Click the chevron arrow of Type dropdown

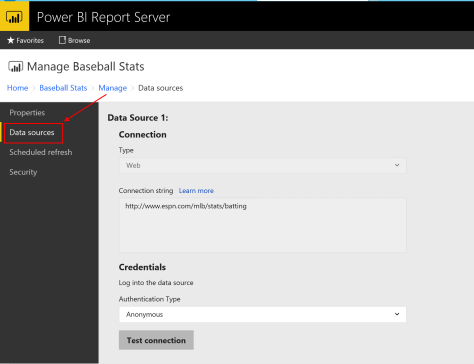(397, 165)
